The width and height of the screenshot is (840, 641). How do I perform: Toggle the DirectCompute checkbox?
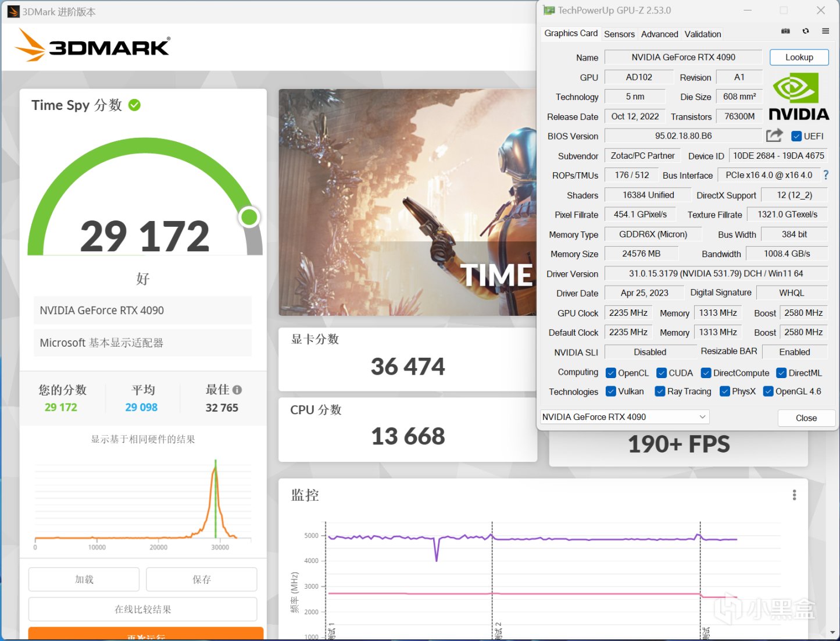click(x=706, y=373)
